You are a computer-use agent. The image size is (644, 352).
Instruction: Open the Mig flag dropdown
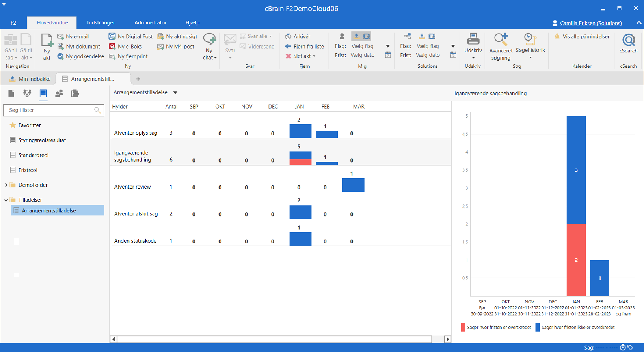pos(388,46)
